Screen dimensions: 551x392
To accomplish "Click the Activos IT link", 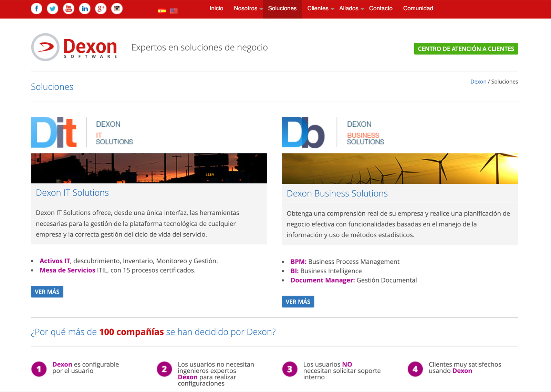I will 55,261.
